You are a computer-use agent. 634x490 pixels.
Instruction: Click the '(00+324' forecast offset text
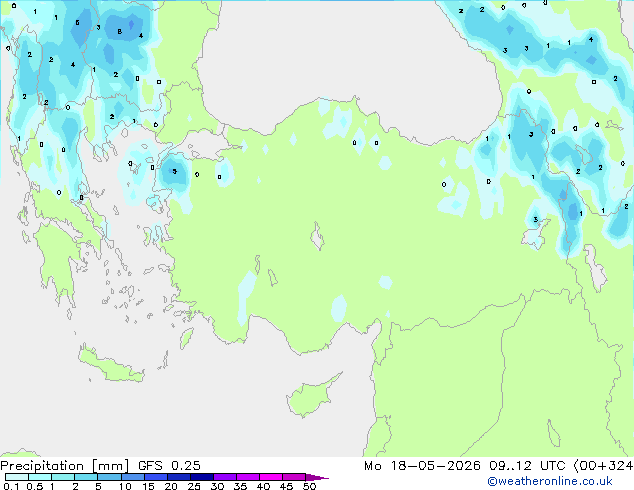[603, 466]
